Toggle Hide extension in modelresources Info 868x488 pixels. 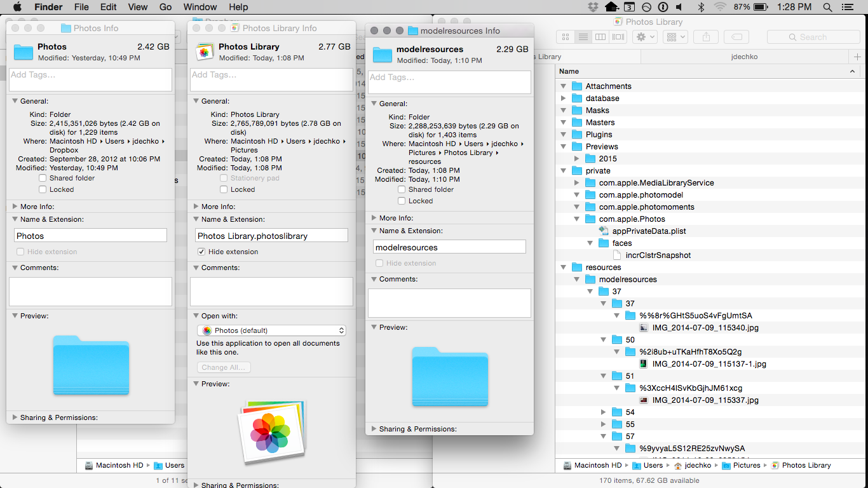pos(379,263)
